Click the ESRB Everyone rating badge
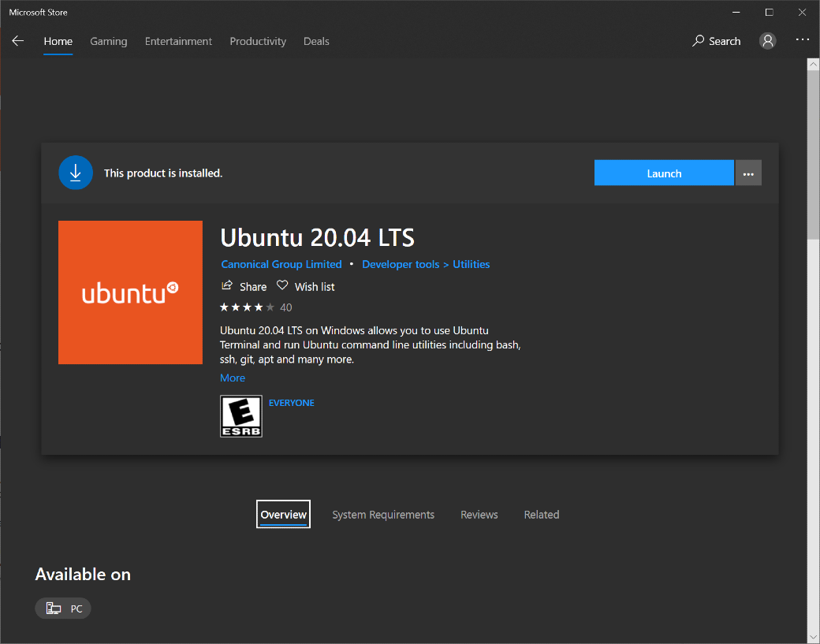Image resolution: width=820 pixels, height=644 pixels. pyautogui.click(x=241, y=416)
